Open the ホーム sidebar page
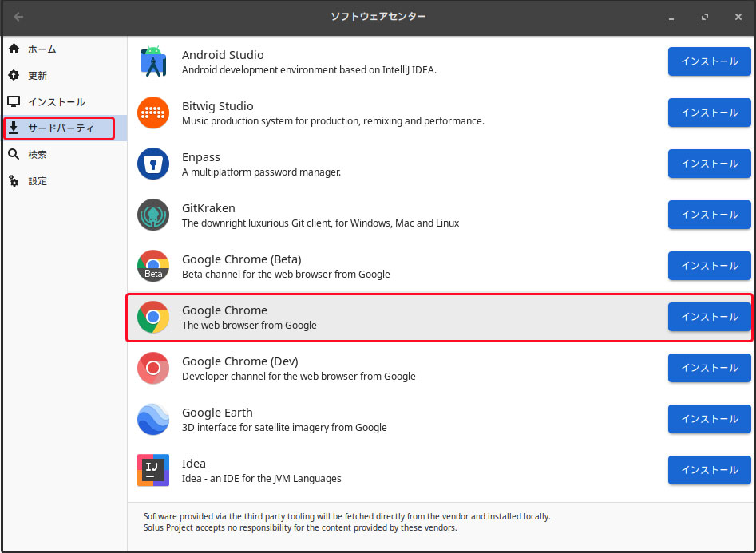This screenshot has height=553, width=756. point(42,49)
